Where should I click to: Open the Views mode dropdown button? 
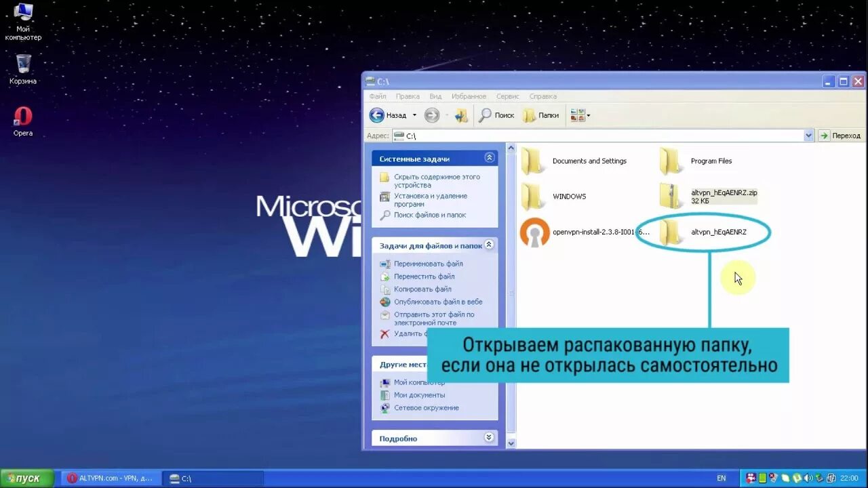click(580, 115)
